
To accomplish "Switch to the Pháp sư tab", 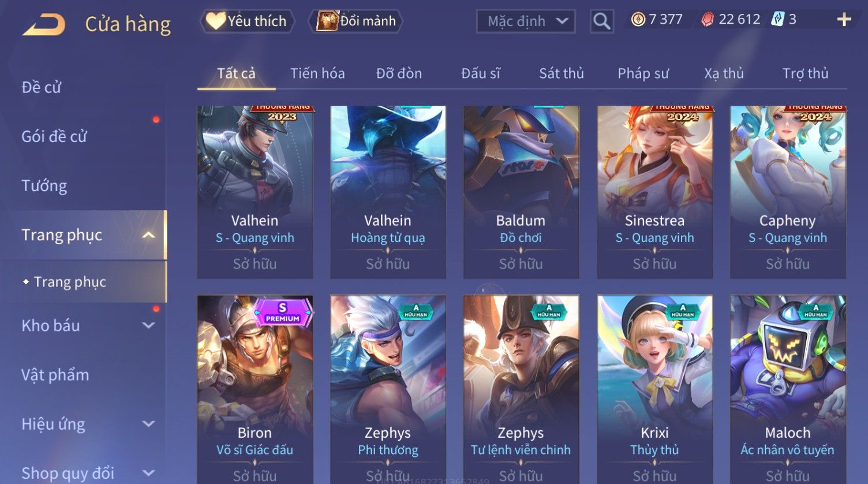I will tap(643, 73).
